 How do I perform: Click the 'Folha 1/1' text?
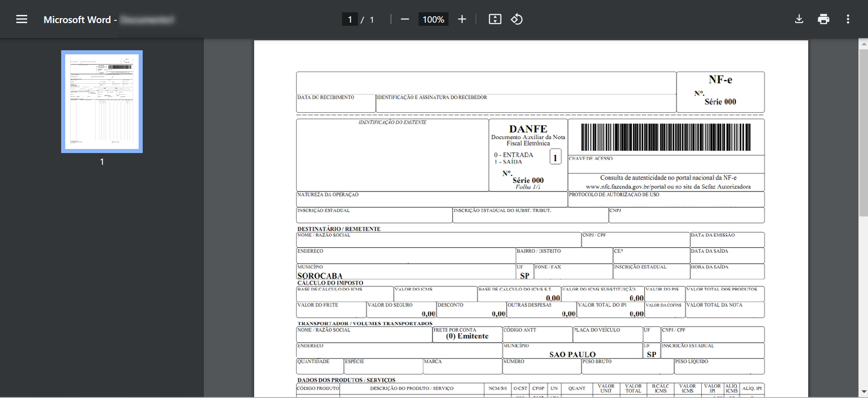coord(528,187)
